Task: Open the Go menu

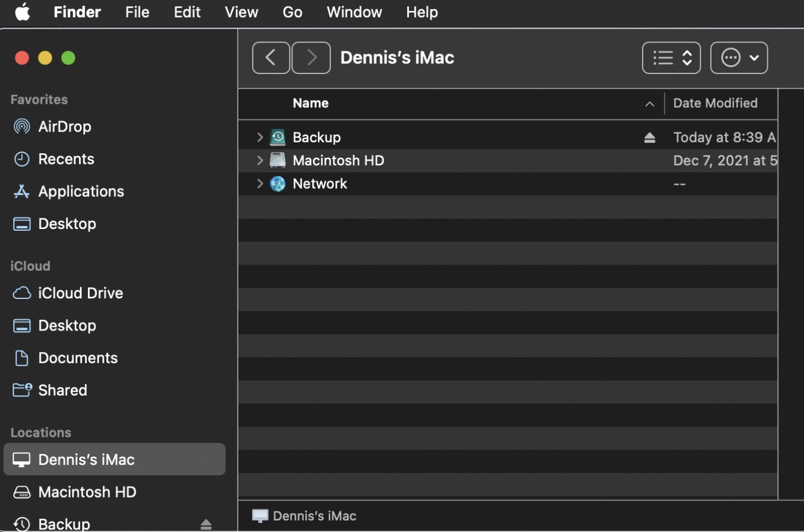Action: 292,12
